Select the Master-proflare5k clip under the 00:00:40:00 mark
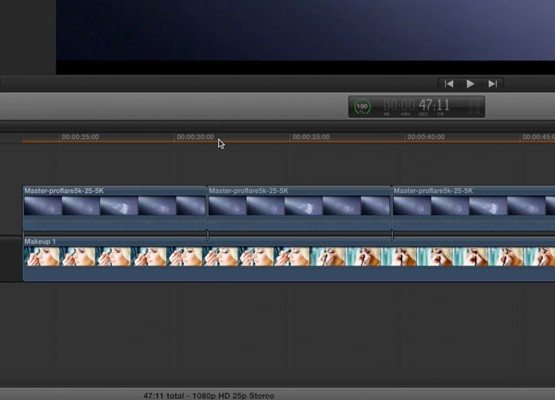The image size is (555, 400). pos(474,208)
